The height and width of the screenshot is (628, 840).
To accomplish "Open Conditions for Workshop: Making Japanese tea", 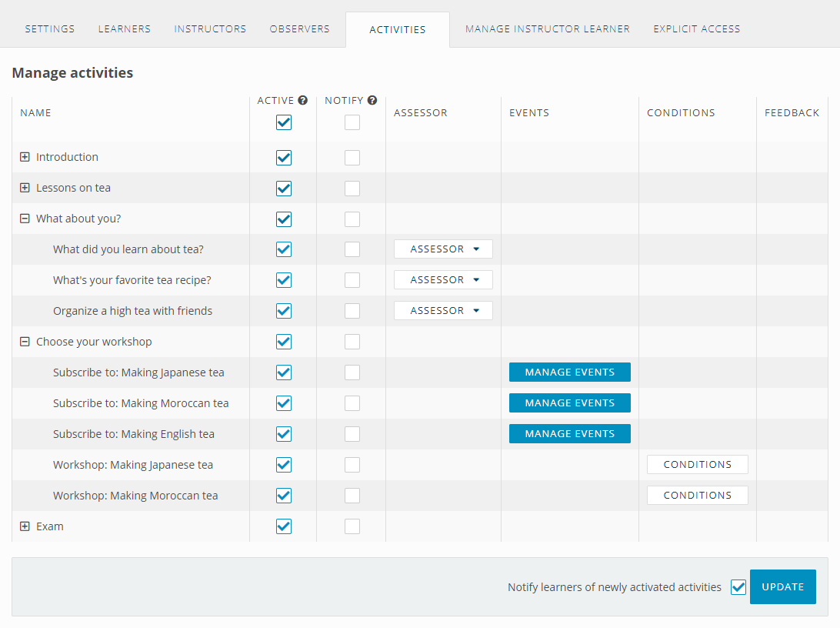I will pos(698,465).
